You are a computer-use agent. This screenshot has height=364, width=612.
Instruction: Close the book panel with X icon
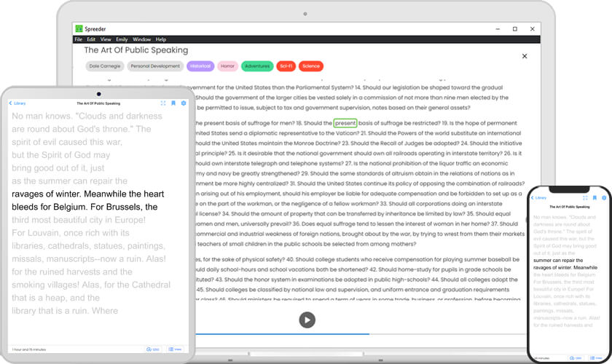pyautogui.click(x=525, y=56)
